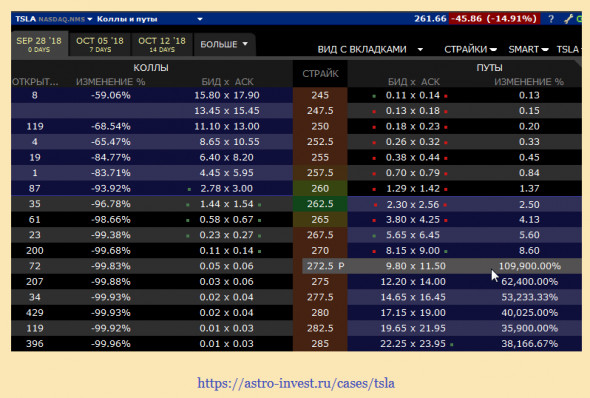Click put quote 22.25 x 23.95
590x398 pixels.
(413, 343)
